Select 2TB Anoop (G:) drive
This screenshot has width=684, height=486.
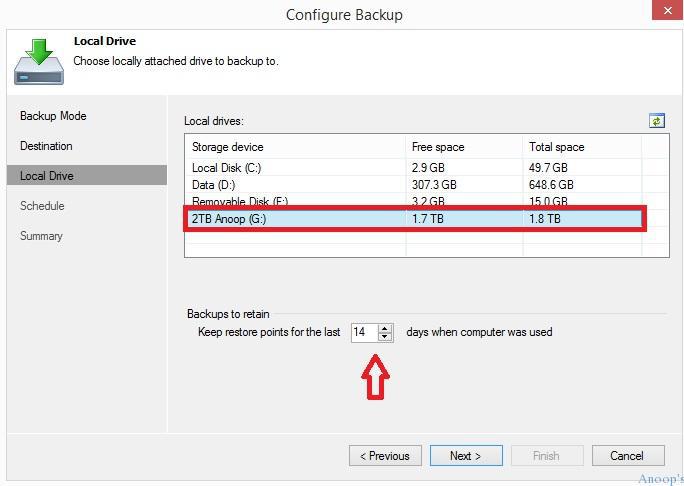coord(414,219)
